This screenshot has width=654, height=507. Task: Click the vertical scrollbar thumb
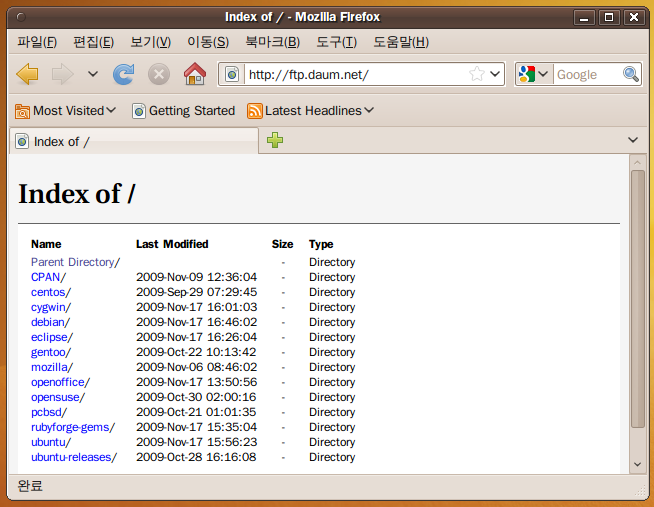[637, 299]
